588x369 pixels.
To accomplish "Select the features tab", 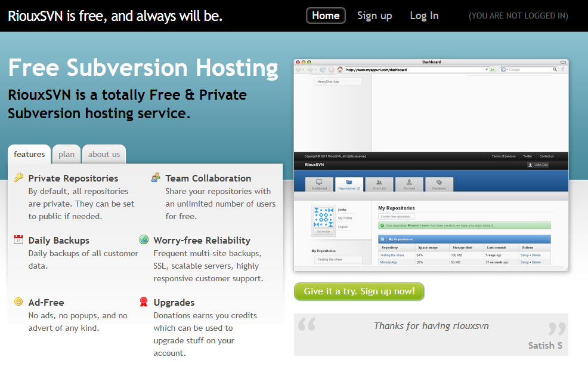I will [x=29, y=154].
